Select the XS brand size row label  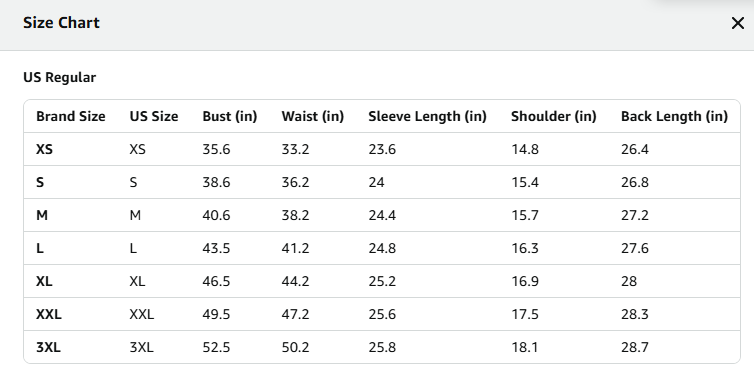[44, 150]
